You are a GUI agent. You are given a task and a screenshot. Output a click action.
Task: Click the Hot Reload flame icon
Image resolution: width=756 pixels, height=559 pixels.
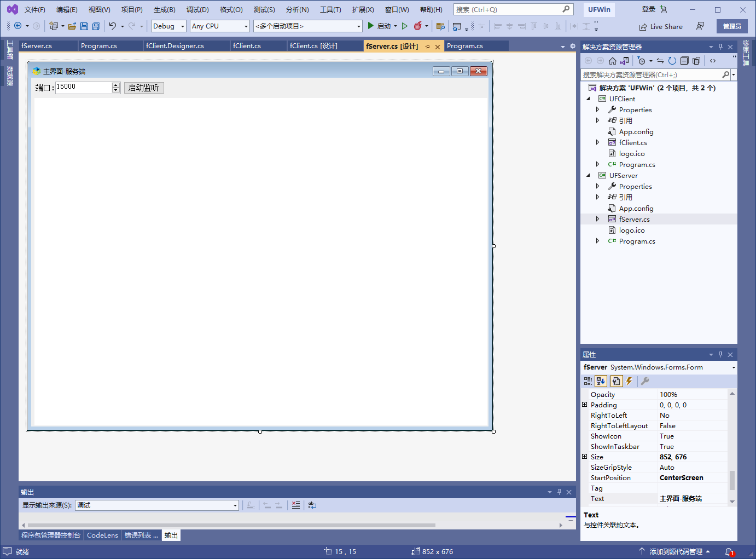(418, 26)
